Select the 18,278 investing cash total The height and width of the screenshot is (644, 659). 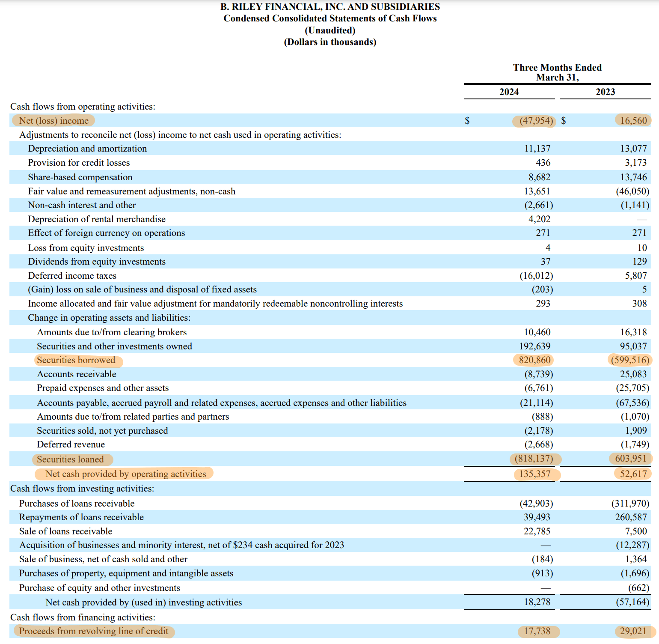[x=537, y=602]
